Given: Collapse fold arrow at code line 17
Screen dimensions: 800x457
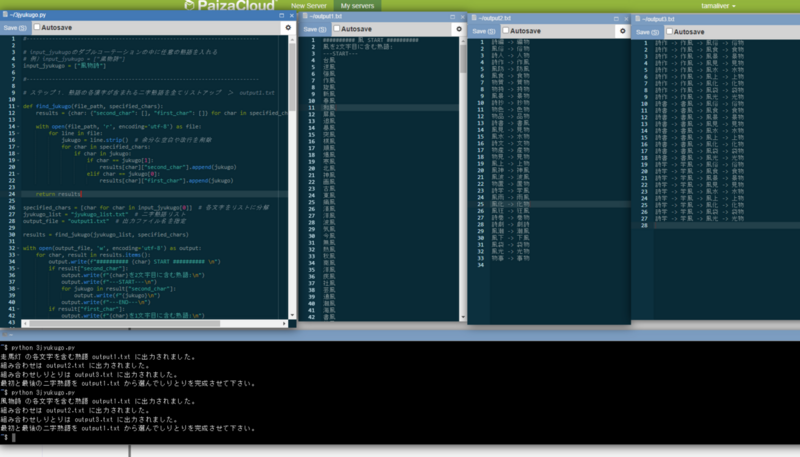Looking at the screenshot, I should [x=18, y=147].
